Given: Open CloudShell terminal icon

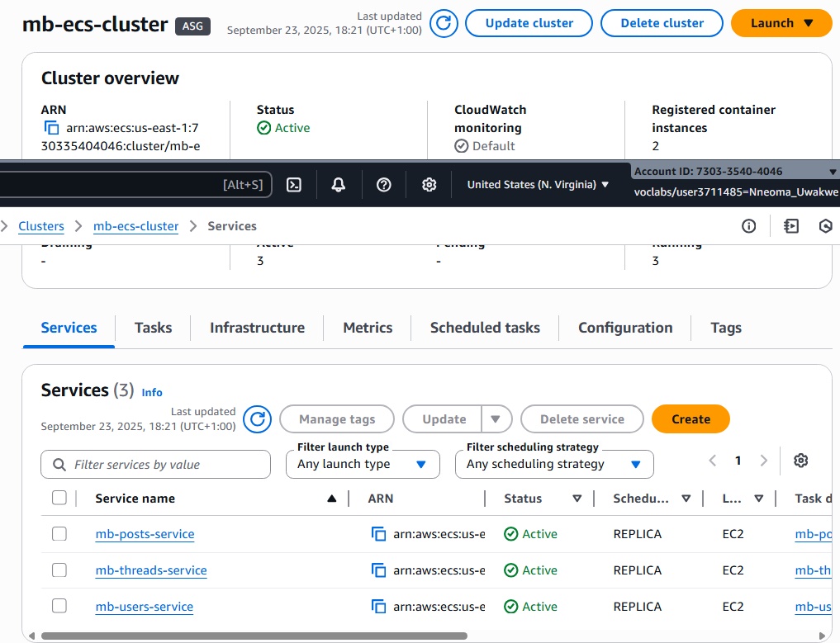Looking at the screenshot, I should pyautogui.click(x=294, y=185).
